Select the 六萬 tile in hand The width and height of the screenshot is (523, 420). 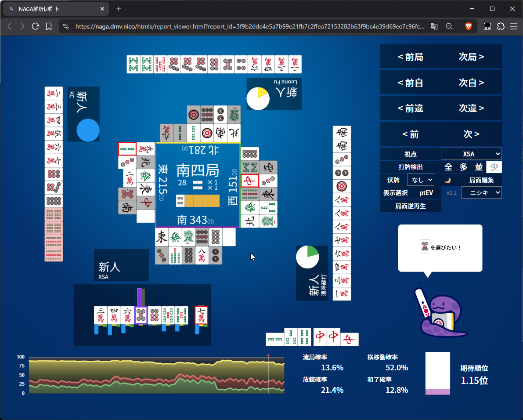click(x=127, y=315)
